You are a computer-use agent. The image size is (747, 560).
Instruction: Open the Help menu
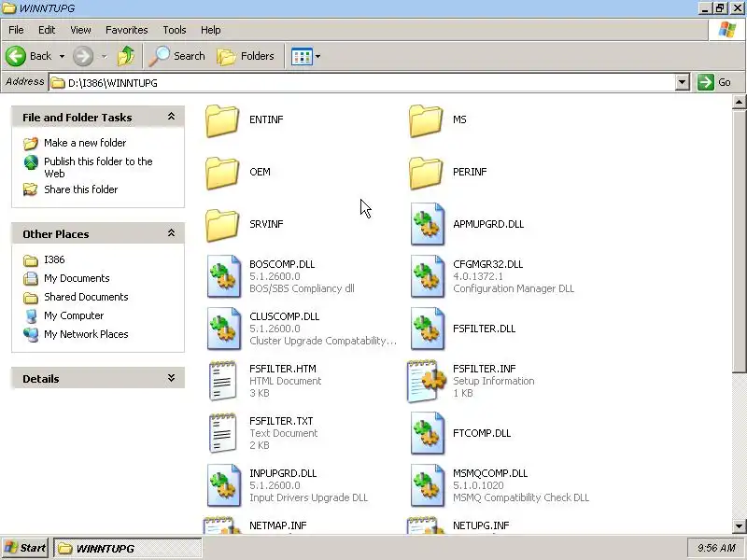[211, 30]
